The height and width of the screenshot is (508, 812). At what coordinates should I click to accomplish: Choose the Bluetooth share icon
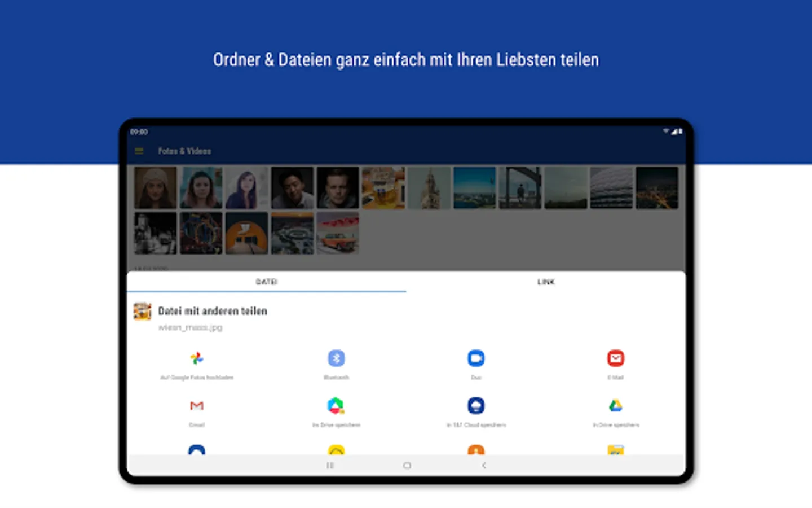click(336, 358)
